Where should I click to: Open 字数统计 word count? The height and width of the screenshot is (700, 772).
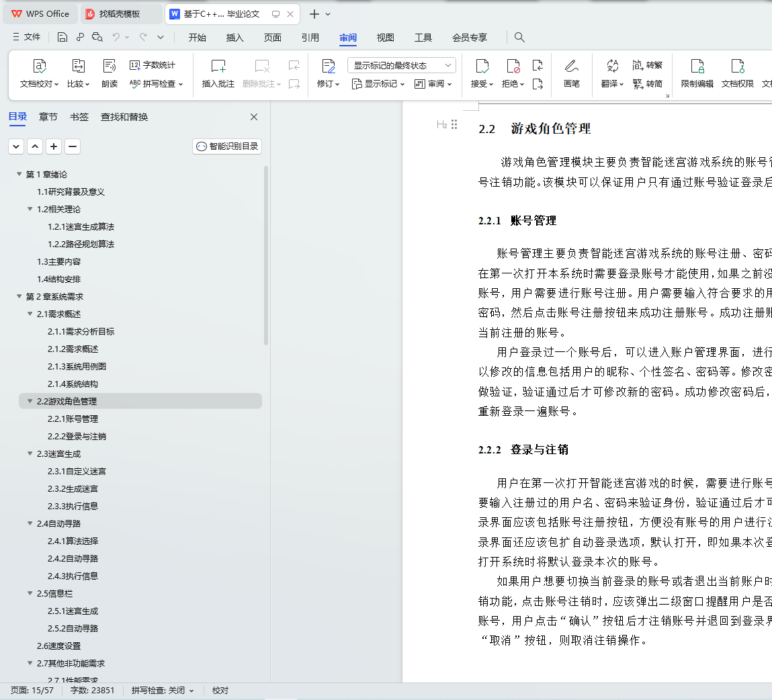pyautogui.click(x=152, y=65)
